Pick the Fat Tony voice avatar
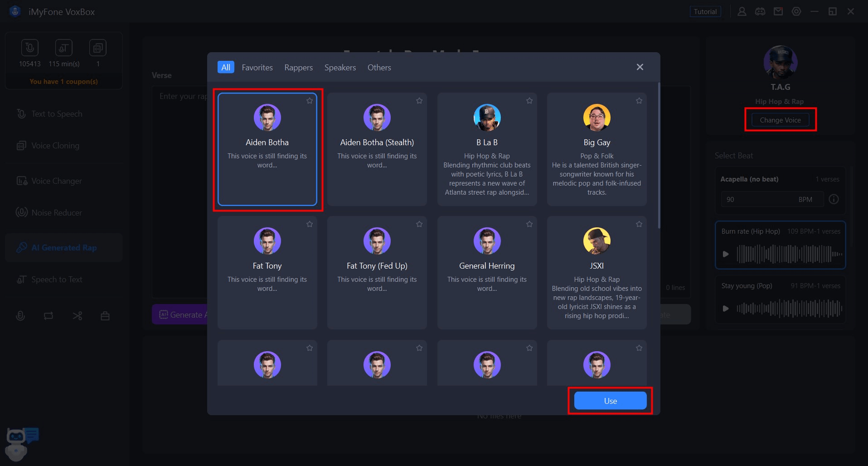The height and width of the screenshot is (466, 868). pyautogui.click(x=267, y=241)
